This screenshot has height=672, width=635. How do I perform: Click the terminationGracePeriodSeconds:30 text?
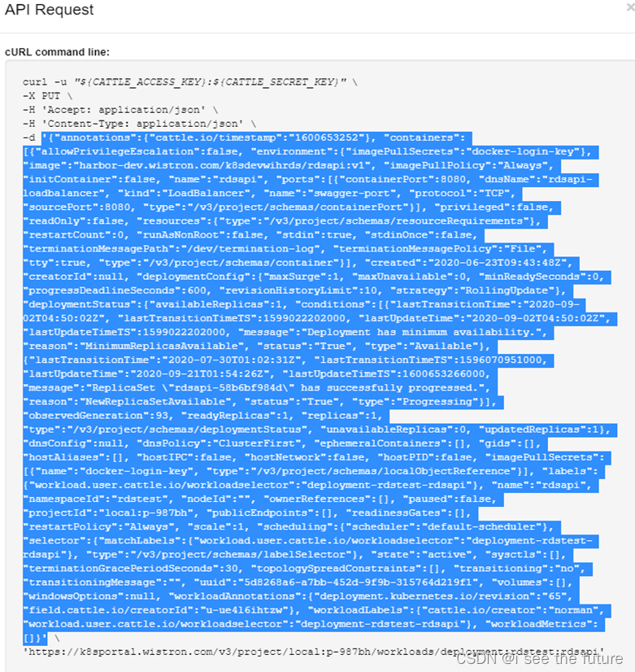(133, 569)
